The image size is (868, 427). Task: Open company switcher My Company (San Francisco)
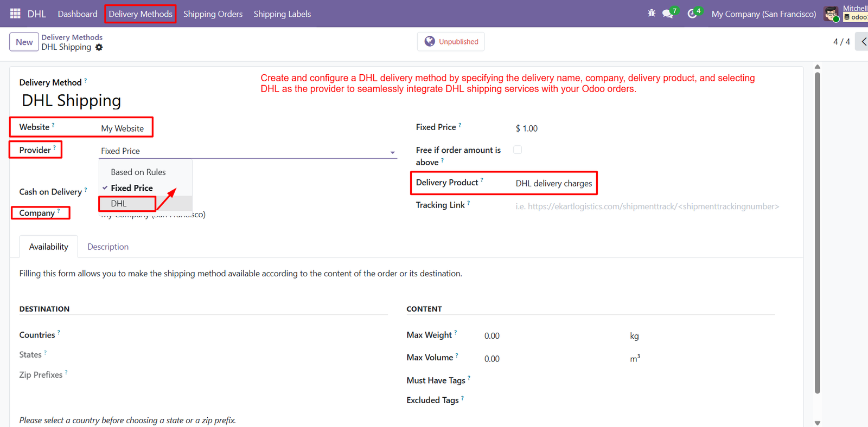[764, 14]
